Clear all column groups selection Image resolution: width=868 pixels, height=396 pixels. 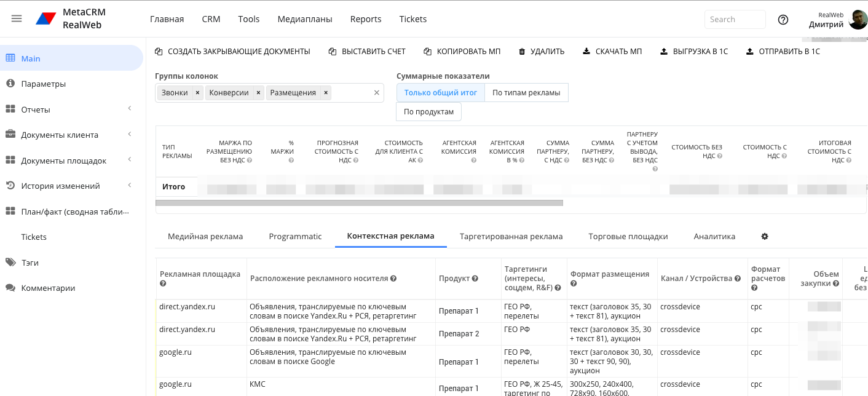pyautogui.click(x=377, y=93)
